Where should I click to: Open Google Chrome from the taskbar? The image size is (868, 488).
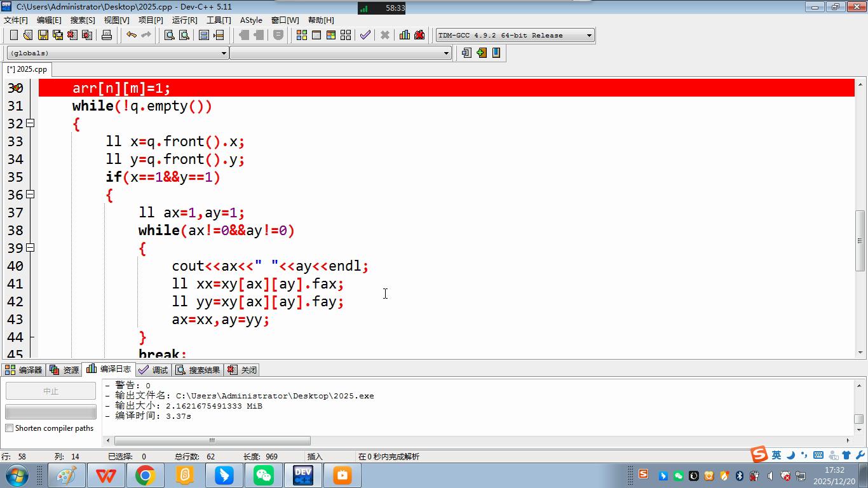coord(146,475)
